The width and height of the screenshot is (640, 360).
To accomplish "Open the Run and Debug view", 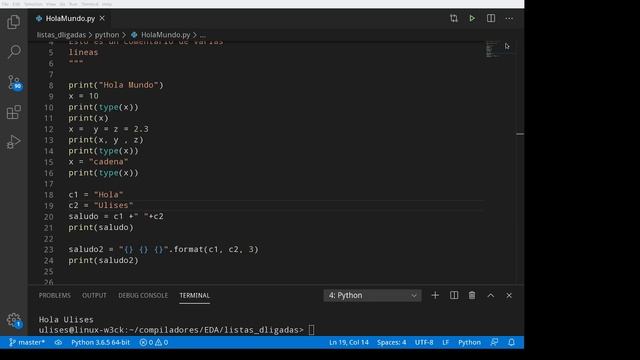I will (13, 142).
